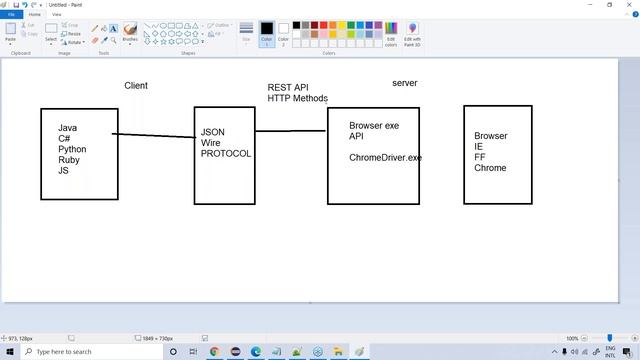
Task: Click the 'Python' text in canvas
Action: point(72,150)
